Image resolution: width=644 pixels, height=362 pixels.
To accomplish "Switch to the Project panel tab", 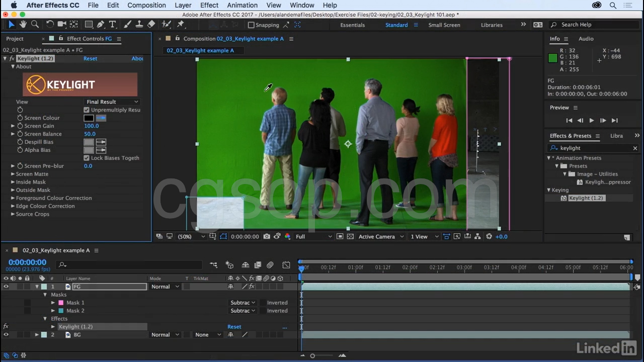I will (x=15, y=39).
